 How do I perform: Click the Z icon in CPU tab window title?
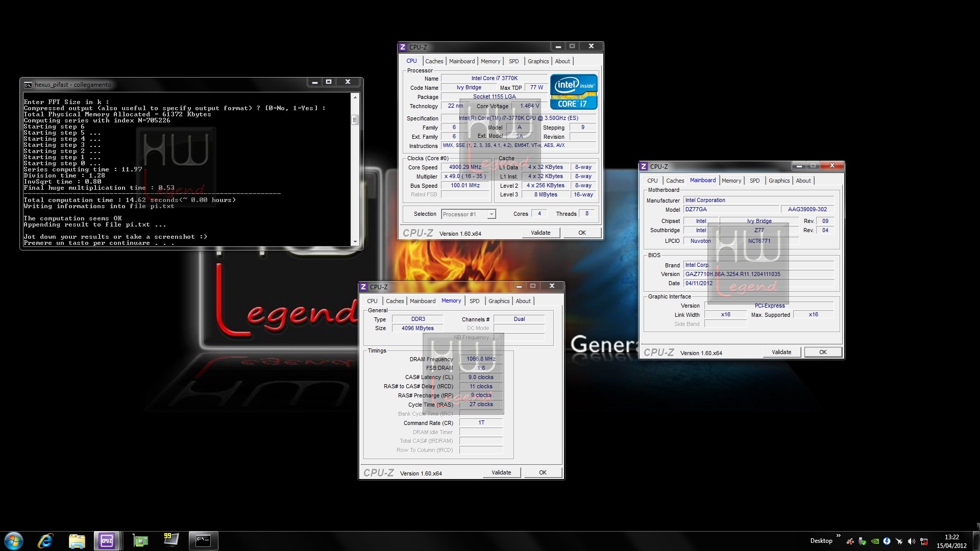(403, 47)
